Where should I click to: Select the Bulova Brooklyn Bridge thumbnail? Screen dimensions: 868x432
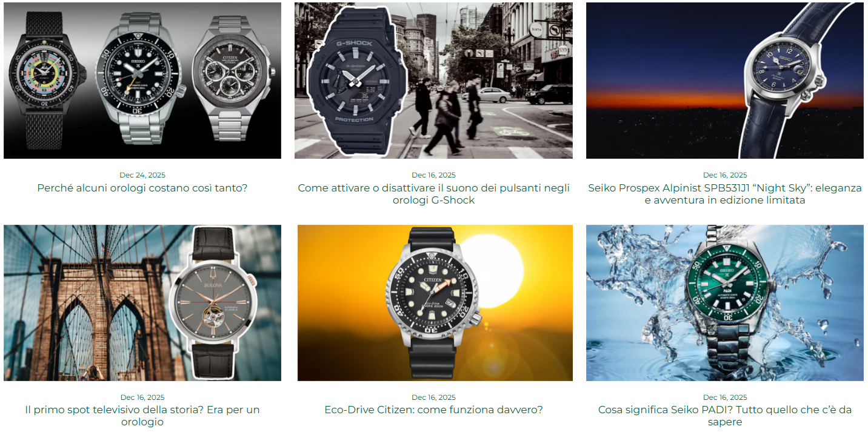142,303
